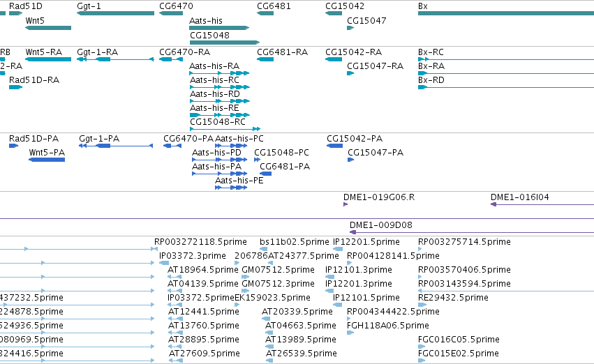This screenshot has width=594, height=364.
Task: Select the Bx gene bar
Action: tap(506, 13)
